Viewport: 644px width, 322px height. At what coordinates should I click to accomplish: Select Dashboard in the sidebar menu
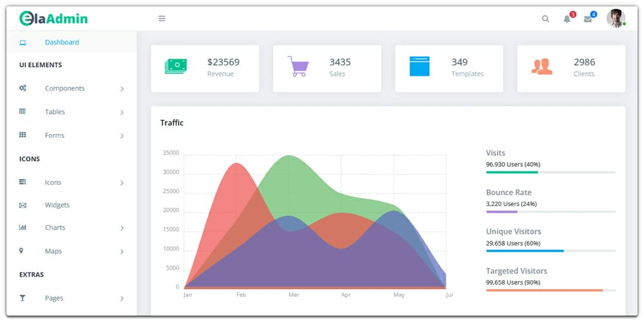tap(62, 43)
